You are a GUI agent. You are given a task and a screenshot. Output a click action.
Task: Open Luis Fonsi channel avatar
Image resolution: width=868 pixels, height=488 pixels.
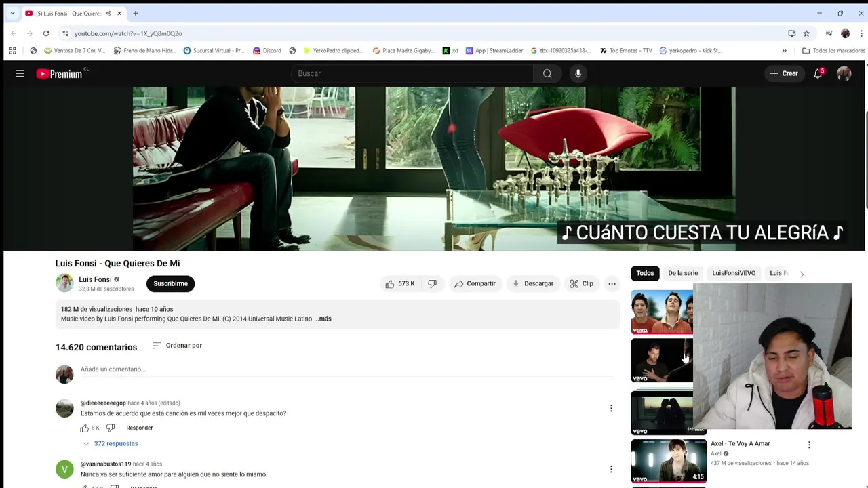coord(64,283)
